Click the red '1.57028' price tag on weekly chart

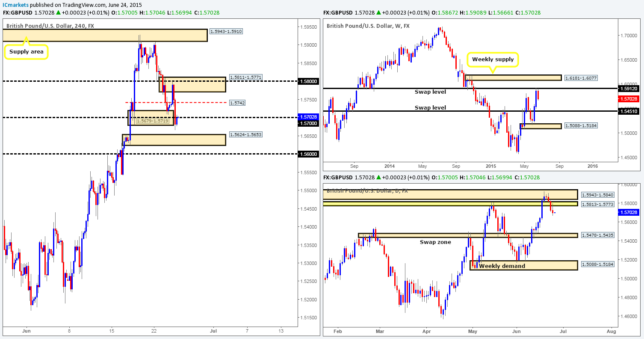tap(628, 98)
